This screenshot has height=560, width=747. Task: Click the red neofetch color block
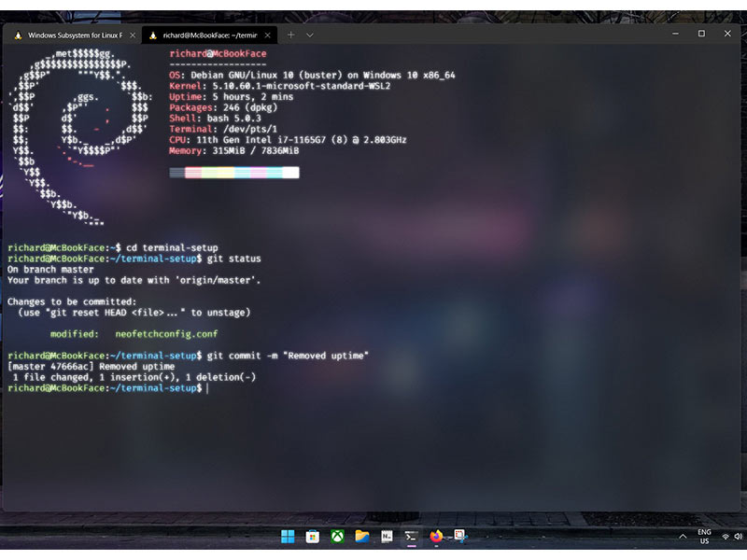click(x=193, y=173)
